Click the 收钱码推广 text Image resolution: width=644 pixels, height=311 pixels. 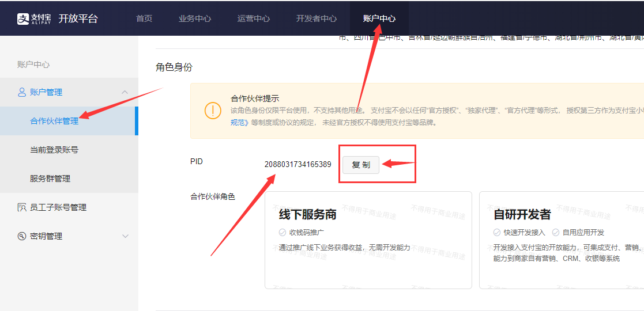307,233
